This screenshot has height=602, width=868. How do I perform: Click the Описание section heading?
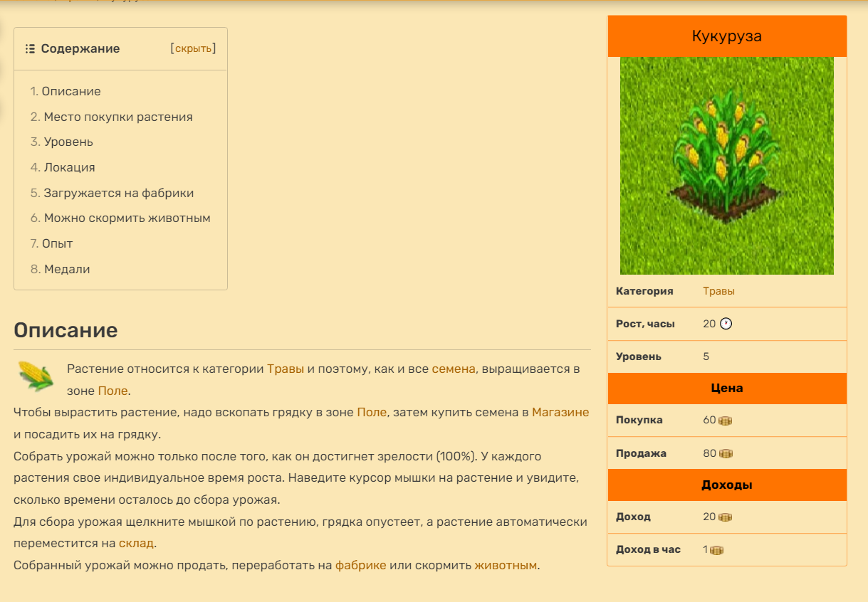[66, 331]
